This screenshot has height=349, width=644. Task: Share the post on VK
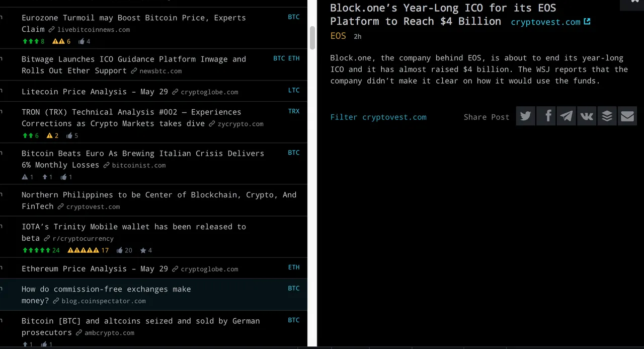pyautogui.click(x=587, y=116)
